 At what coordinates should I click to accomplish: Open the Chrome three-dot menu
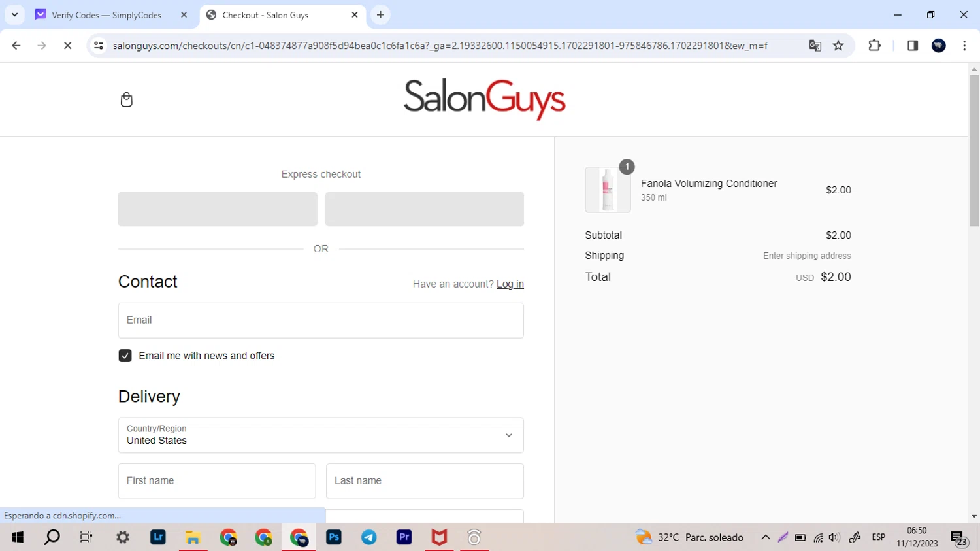tap(964, 46)
